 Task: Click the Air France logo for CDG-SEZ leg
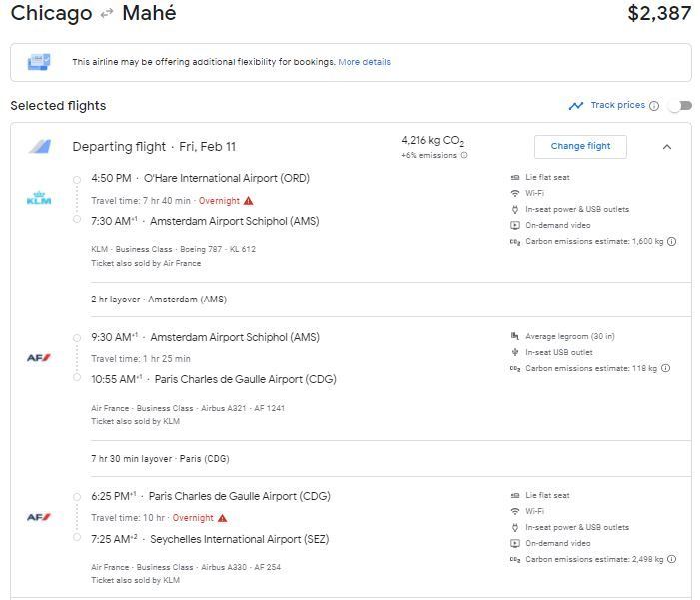[x=39, y=517]
